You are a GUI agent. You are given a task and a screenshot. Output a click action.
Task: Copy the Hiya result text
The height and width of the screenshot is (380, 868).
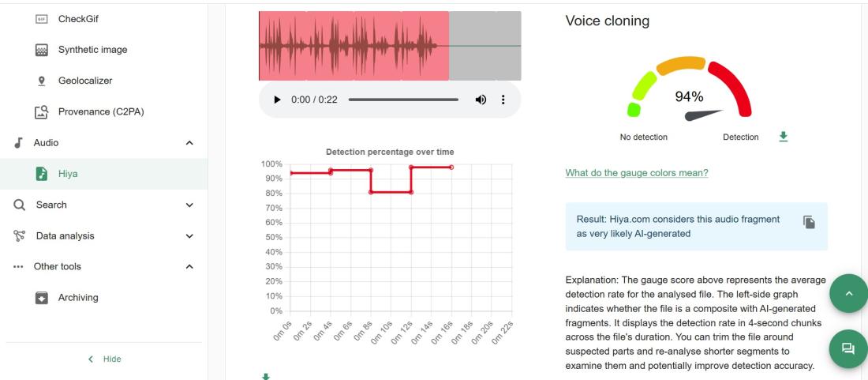click(809, 222)
